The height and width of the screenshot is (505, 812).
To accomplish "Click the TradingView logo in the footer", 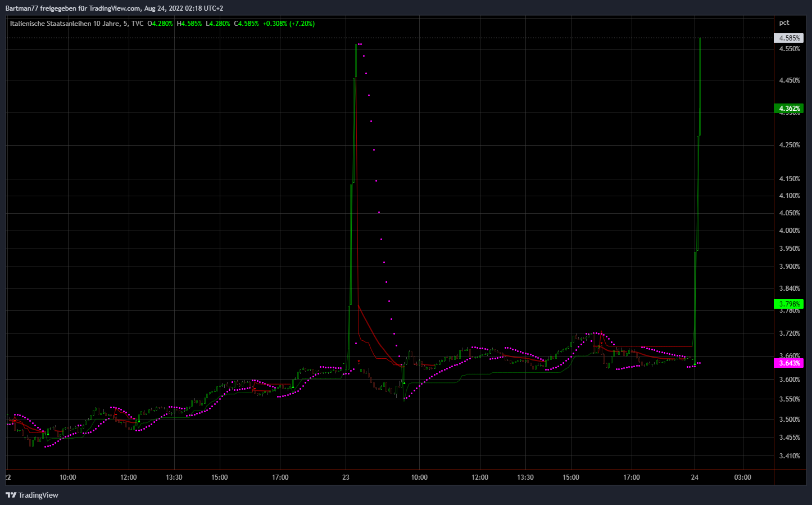I will (32, 495).
